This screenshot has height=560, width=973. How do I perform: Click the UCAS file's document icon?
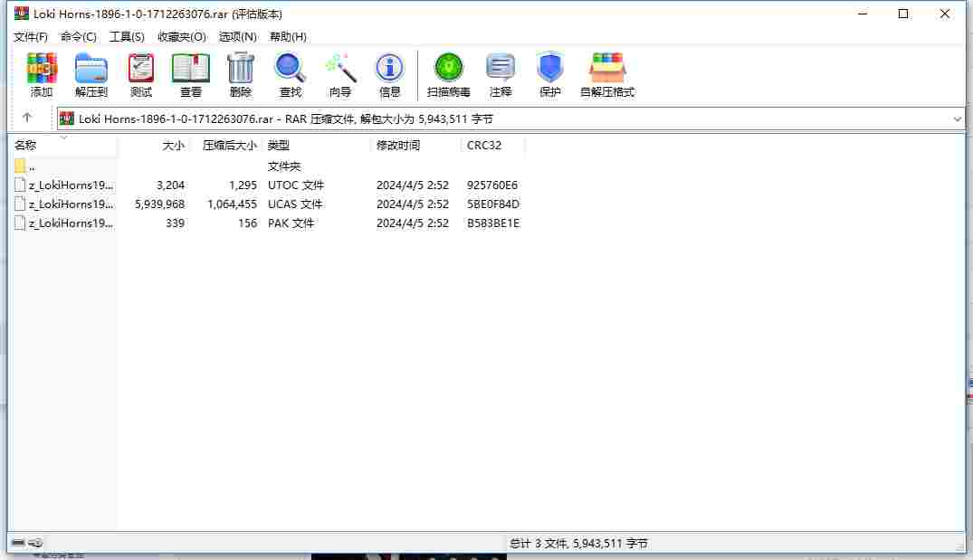point(20,204)
